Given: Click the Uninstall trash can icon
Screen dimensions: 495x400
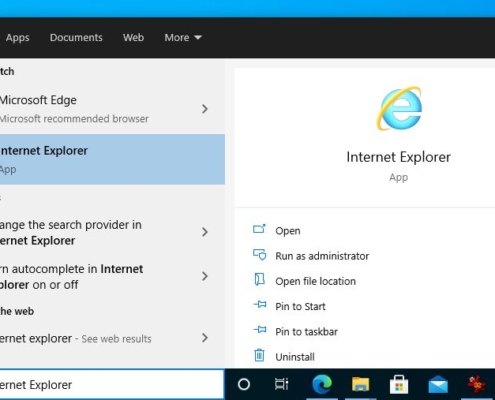Looking at the screenshot, I should [x=259, y=355].
